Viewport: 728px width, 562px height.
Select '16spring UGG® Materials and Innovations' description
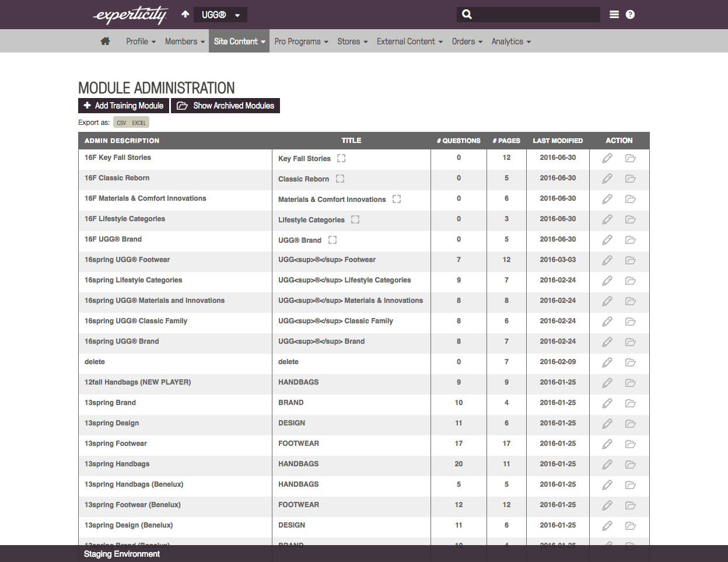[x=155, y=301]
